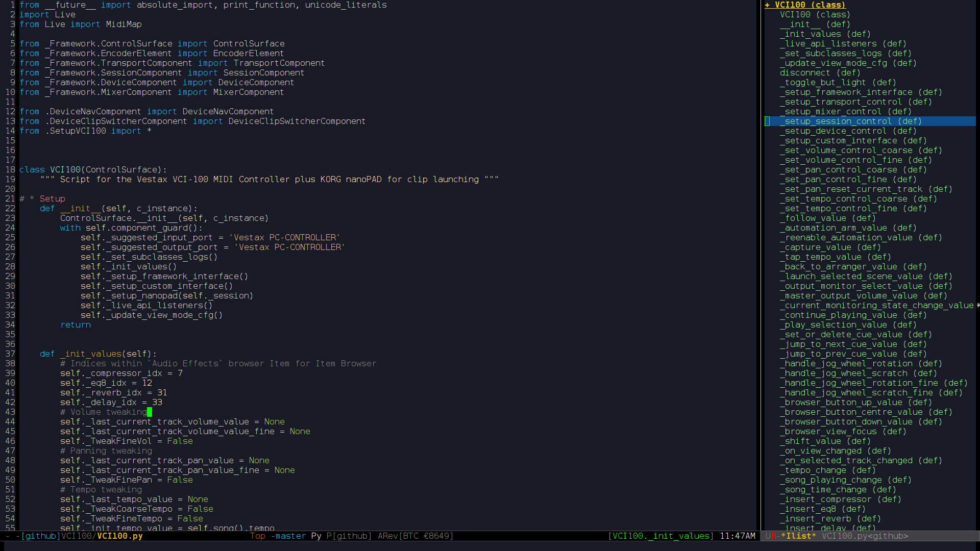Click the VCI100.py filename in mode line
The height and width of the screenshot is (551, 980).
(x=119, y=536)
